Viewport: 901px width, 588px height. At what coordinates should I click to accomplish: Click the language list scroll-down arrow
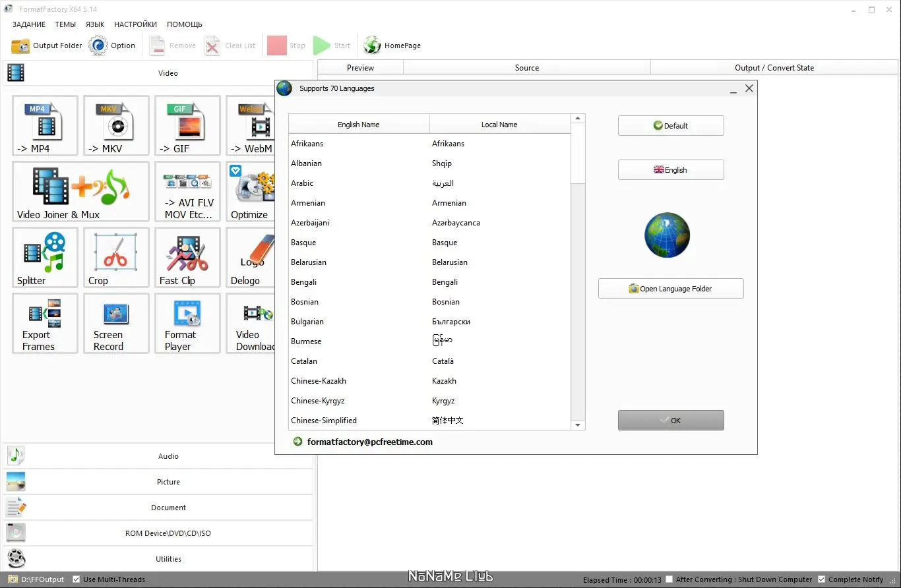coord(578,425)
